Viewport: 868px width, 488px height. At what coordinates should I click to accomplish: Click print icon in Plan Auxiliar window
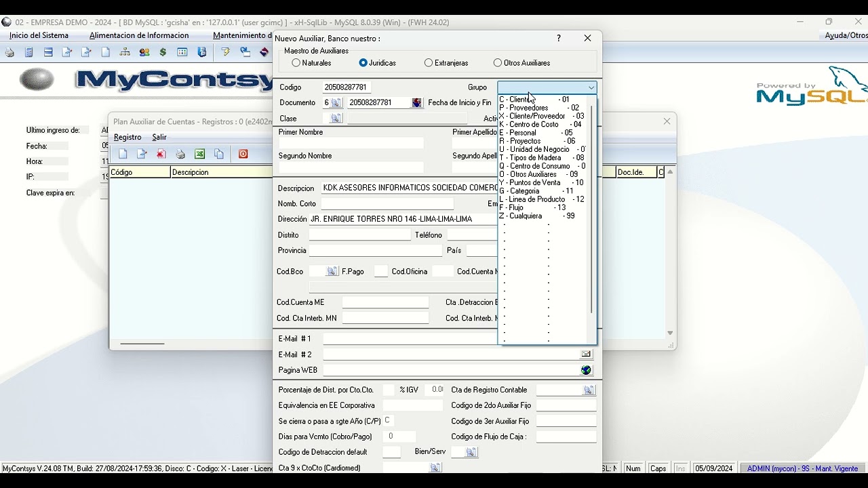click(x=180, y=154)
